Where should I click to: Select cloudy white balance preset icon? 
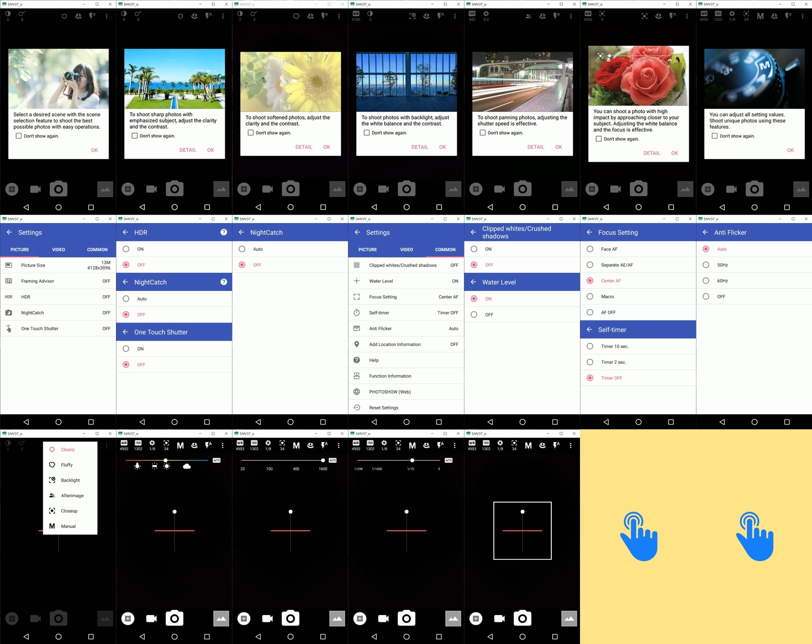187,466
